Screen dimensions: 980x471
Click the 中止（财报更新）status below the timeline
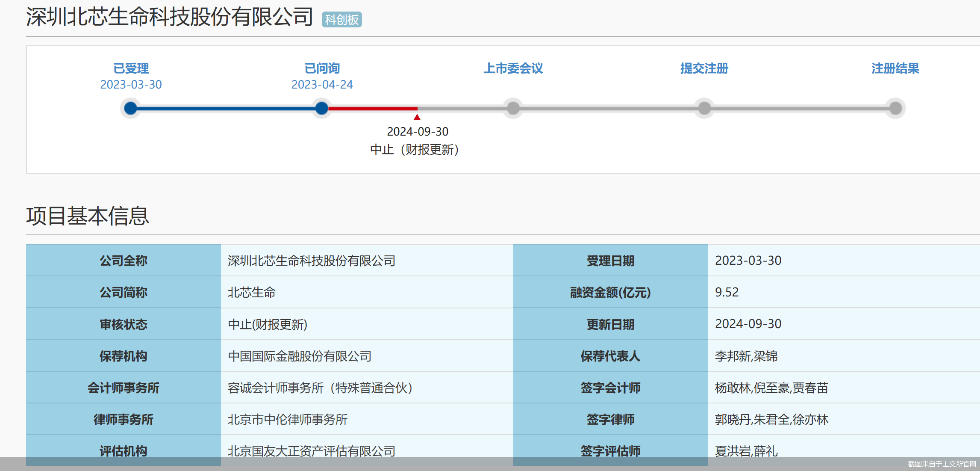[414, 150]
